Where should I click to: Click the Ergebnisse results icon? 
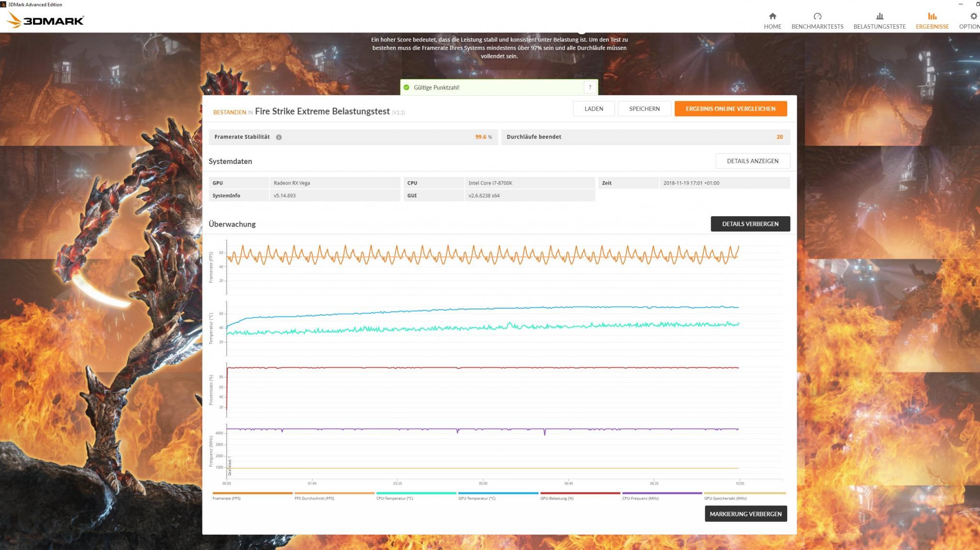932,16
